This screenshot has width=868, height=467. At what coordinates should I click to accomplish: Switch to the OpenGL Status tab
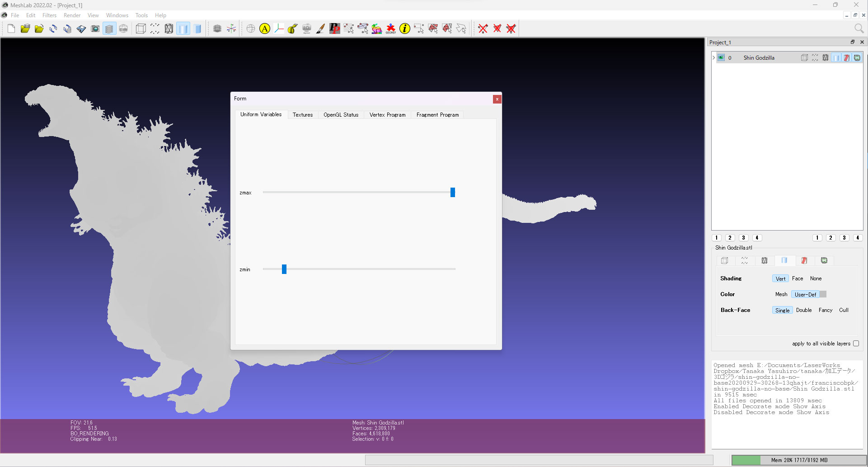(x=341, y=115)
